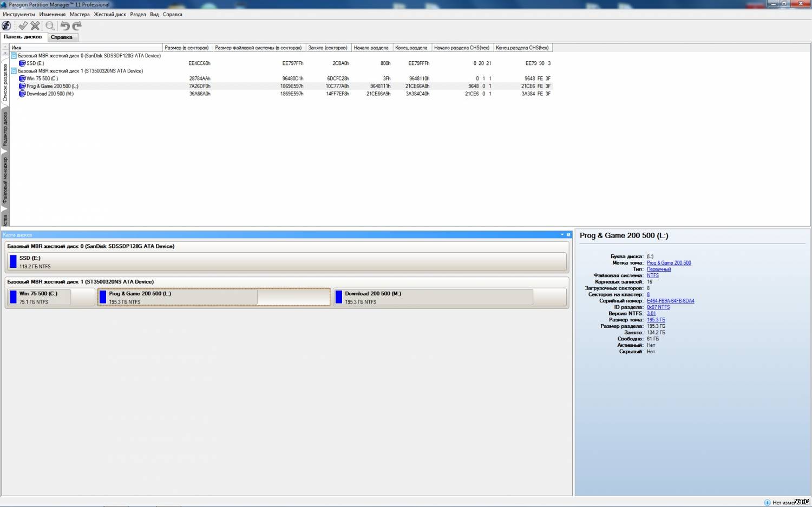Click the sectors per cluster link 8
The width and height of the screenshot is (812, 507).
(649, 294)
